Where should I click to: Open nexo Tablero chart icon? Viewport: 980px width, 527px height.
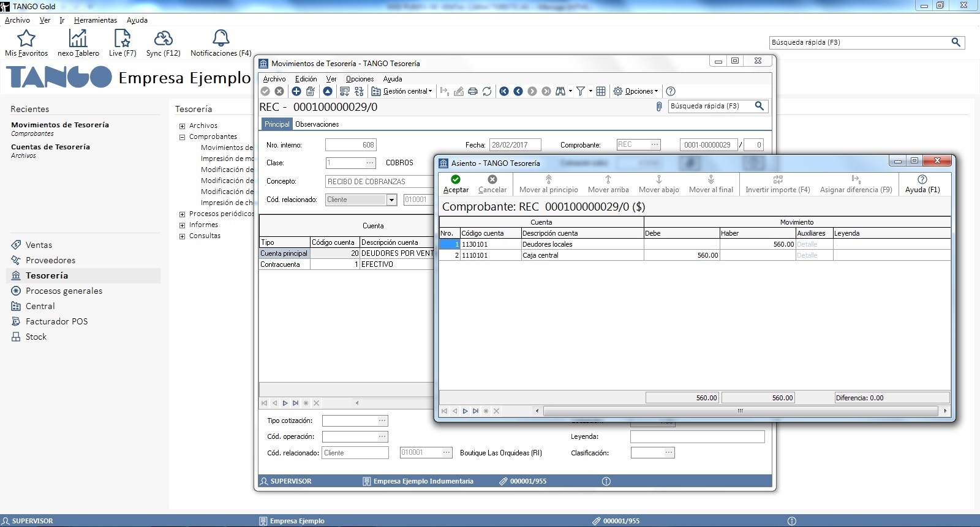[78, 39]
